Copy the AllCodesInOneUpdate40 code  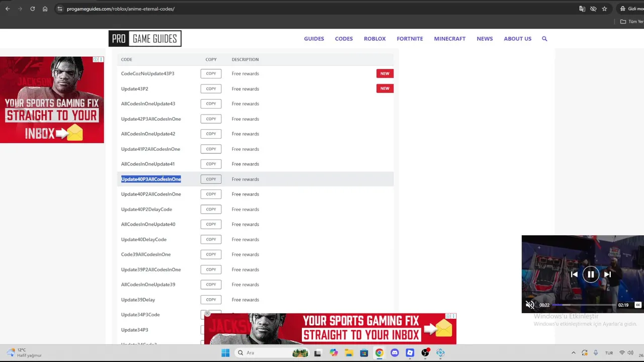(211, 224)
